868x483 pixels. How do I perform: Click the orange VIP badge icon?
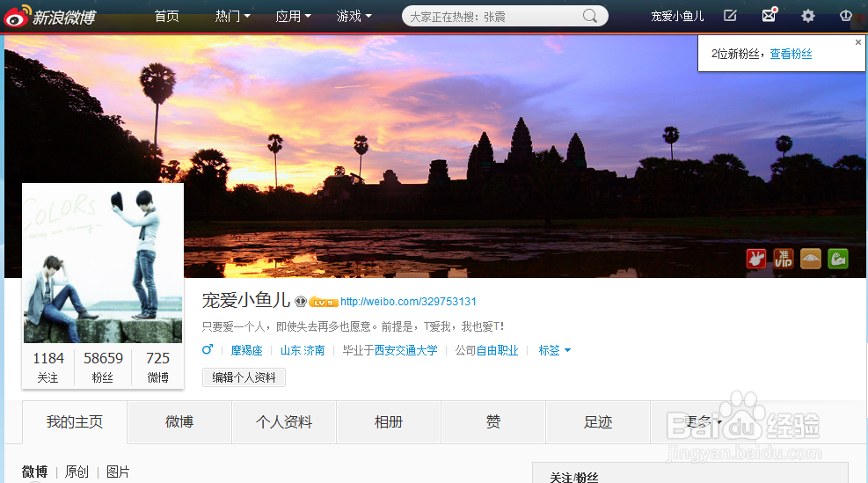tap(784, 259)
